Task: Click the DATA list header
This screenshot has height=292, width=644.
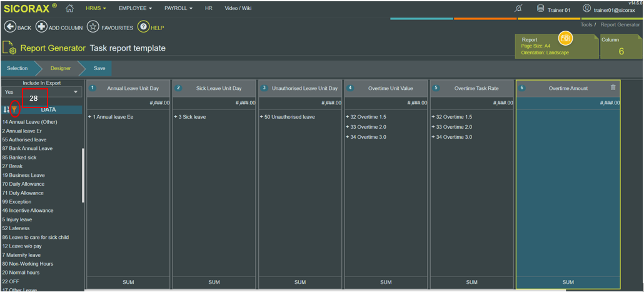Action: pos(49,109)
